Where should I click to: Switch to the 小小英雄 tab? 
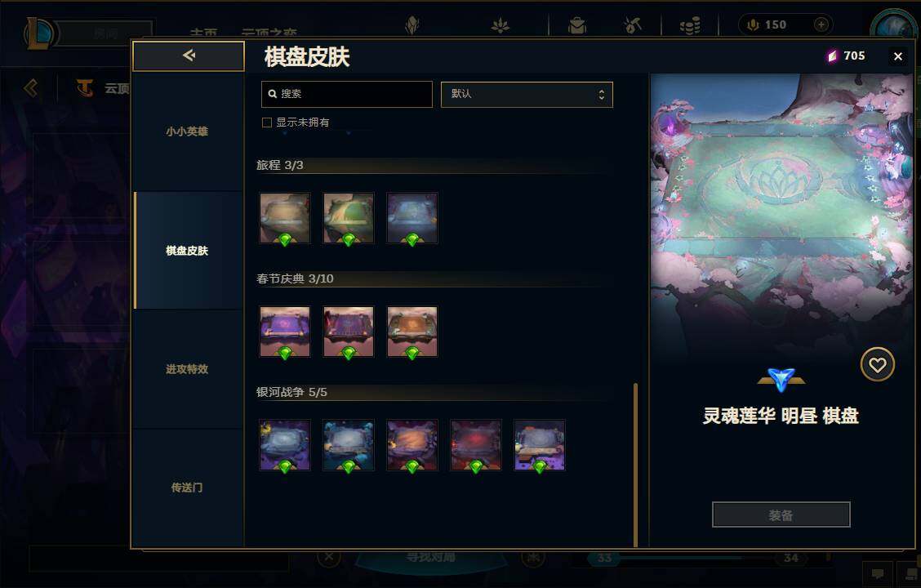[187, 131]
